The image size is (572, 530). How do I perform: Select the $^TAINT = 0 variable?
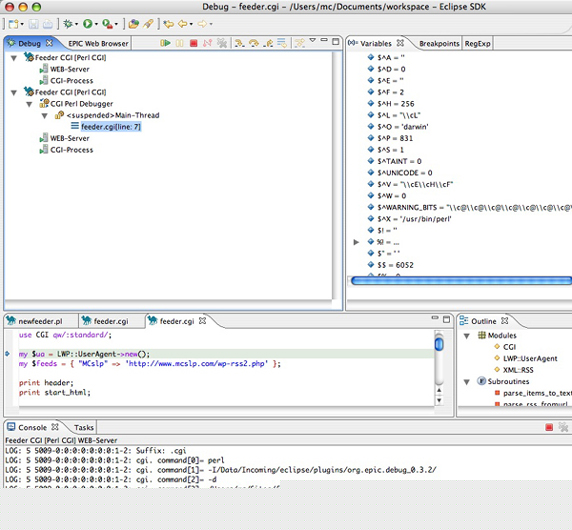(399, 161)
